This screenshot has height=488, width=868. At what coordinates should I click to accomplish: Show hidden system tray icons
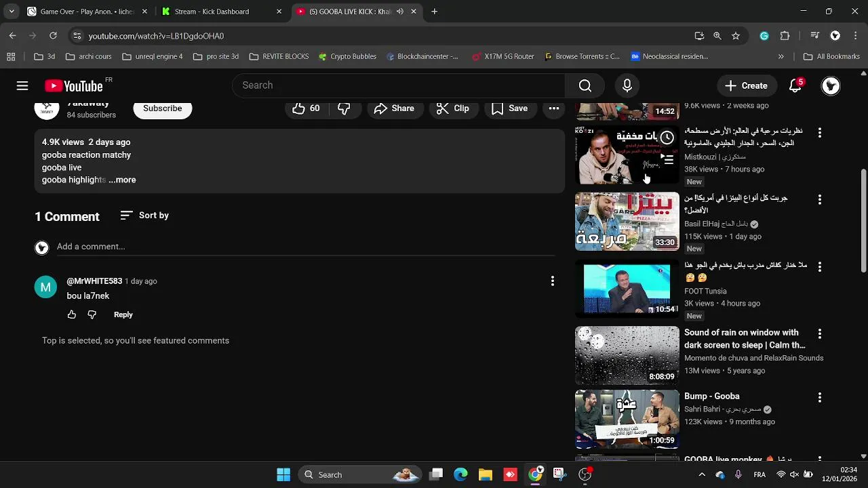click(702, 474)
